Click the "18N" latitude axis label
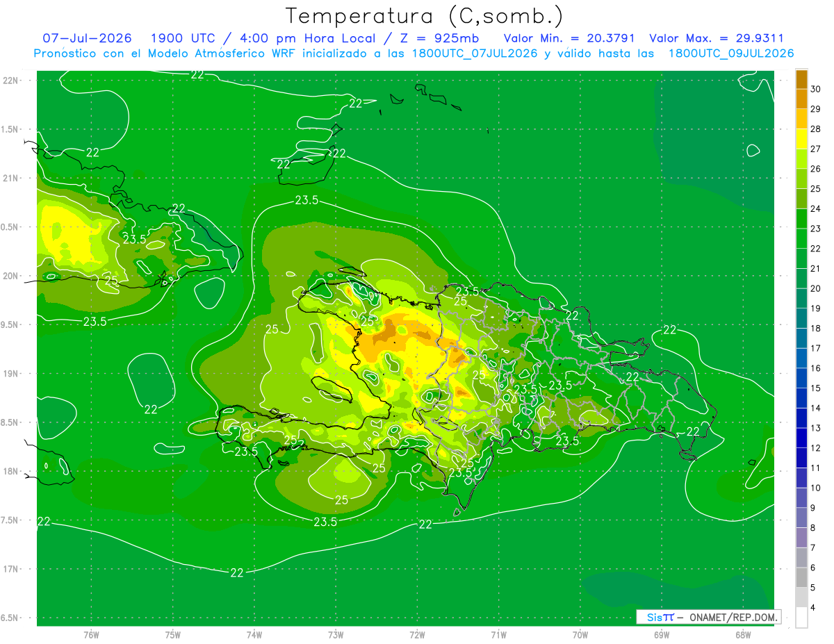Screen dimensions: 834x644 click(10, 471)
